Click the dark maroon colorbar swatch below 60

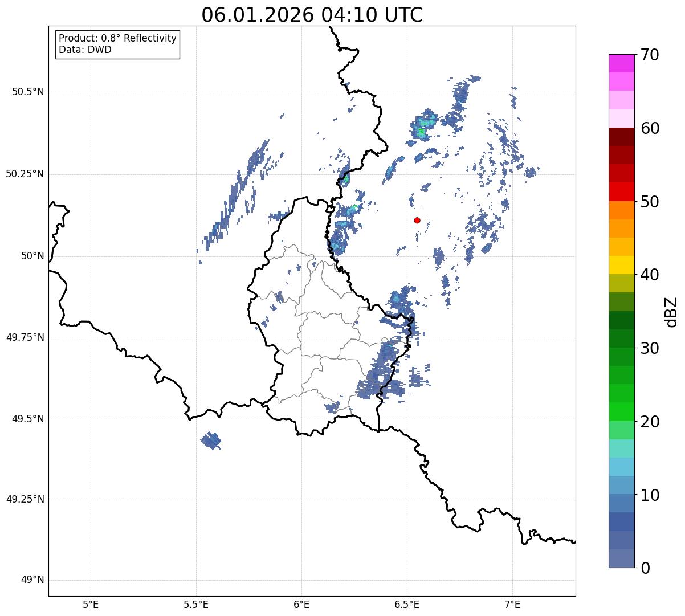click(622, 137)
